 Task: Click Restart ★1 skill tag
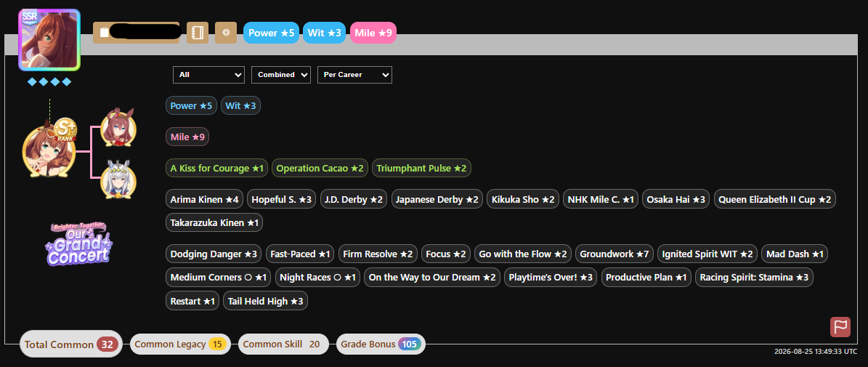pyautogui.click(x=192, y=301)
